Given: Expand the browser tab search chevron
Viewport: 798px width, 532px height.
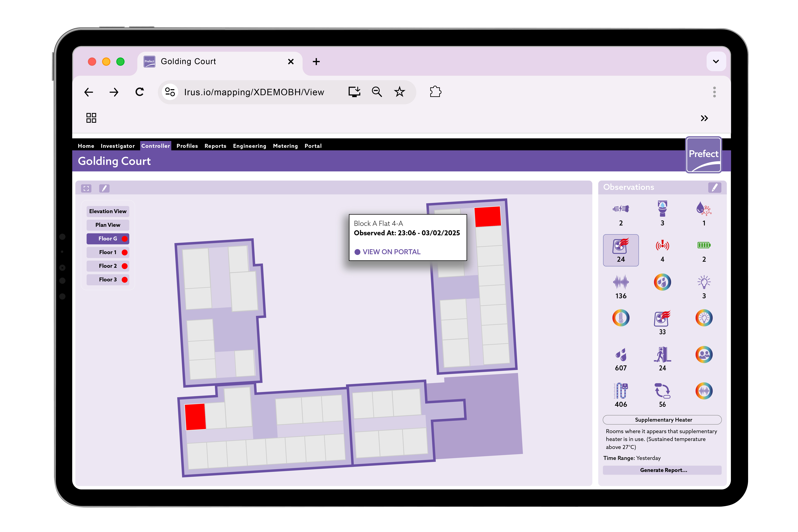Looking at the screenshot, I should click(x=716, y=61).
